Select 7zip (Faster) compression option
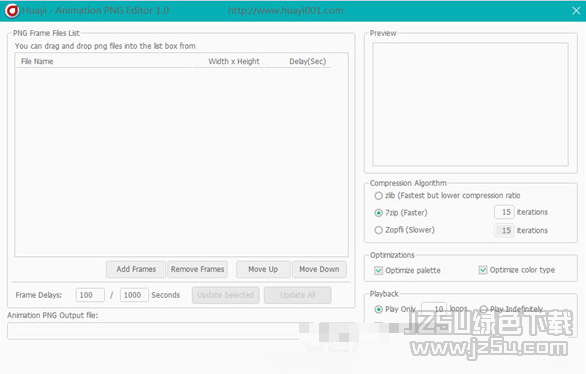Screen dimensions: 586x374 tap(378, 213)
